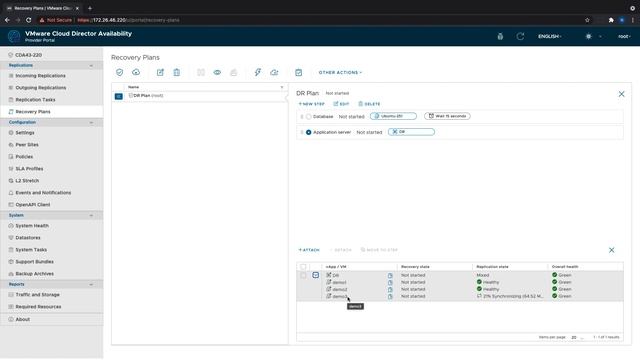Viewport: 640px width, 360px height.
Task: Open Traffic and Storage report
Action: point(38,294)
